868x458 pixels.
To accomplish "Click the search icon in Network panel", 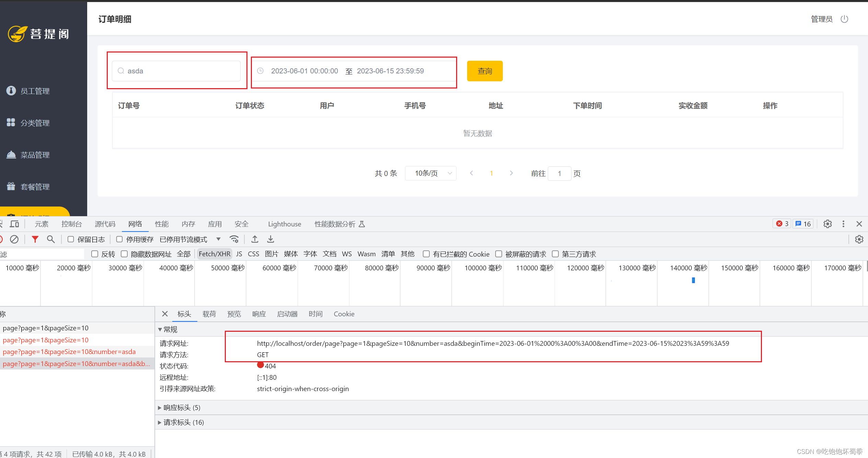I will [51, 239].
